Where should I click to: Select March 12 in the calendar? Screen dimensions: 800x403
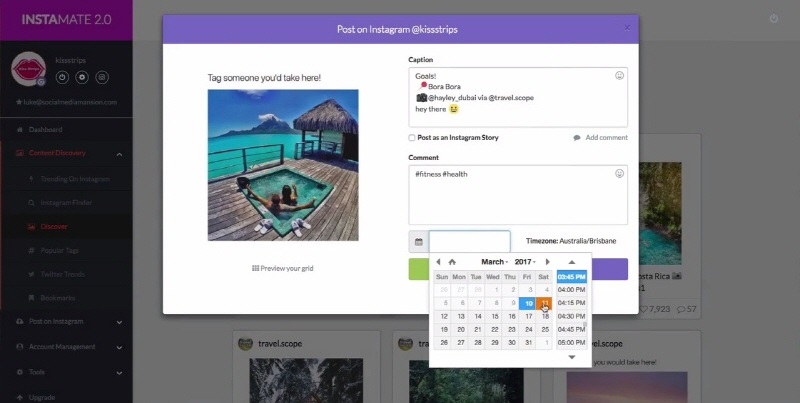click(444, 317)
